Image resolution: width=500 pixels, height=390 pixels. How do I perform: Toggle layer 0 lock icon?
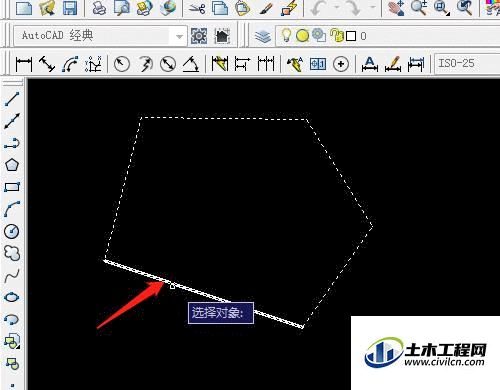point(337,36)
